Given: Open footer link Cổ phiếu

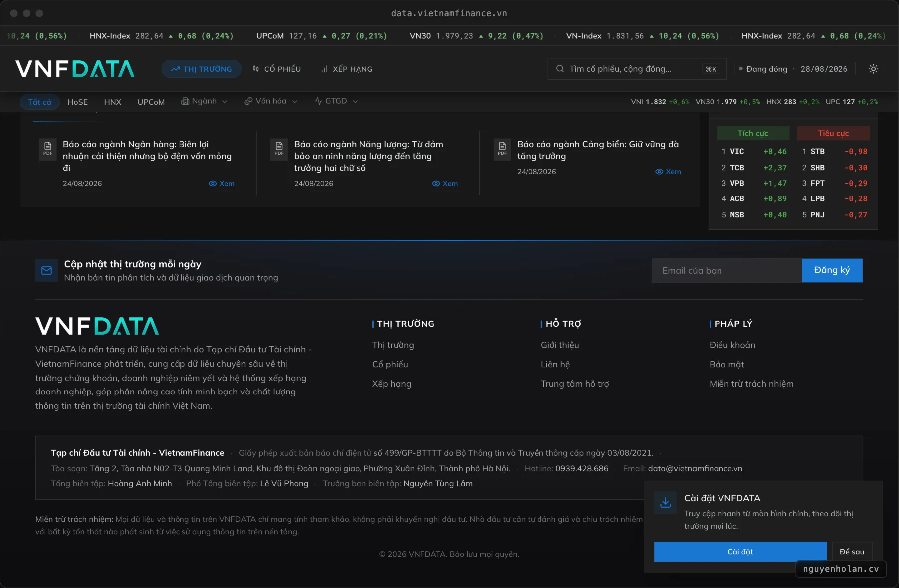Looking at the screenshot, I should coord(390,364).
